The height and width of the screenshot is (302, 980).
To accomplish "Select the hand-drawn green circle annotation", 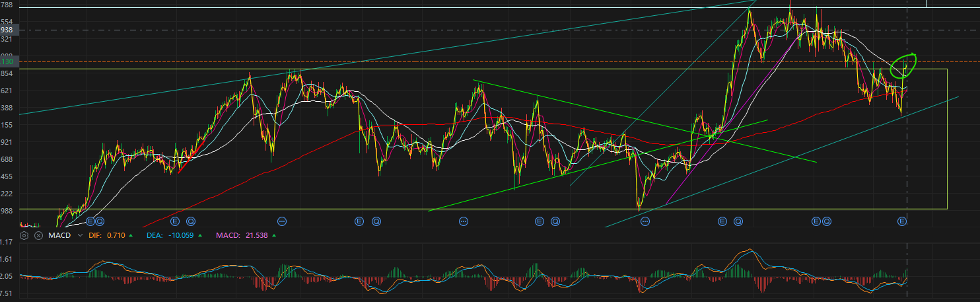I will pyautogui.click(x=903, y=65).
